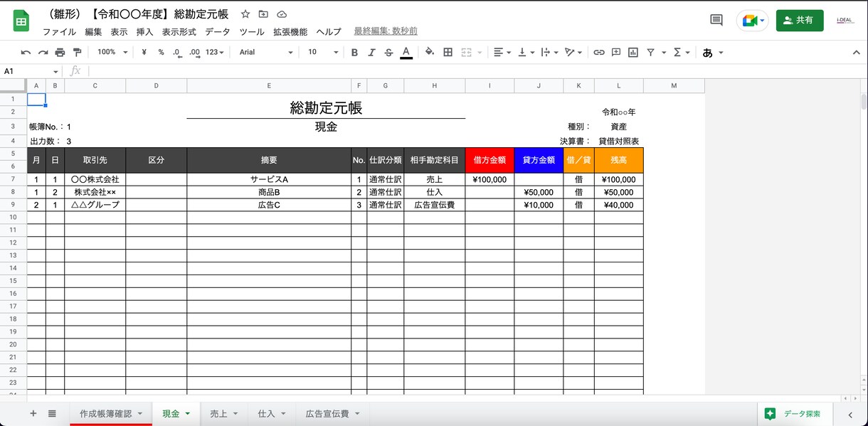Star the document
The width and height of the screenshot is (868, 426).
pos(245,14)
